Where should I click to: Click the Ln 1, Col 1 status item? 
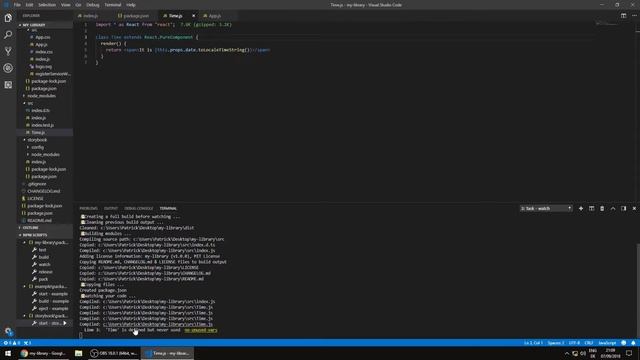533,343
